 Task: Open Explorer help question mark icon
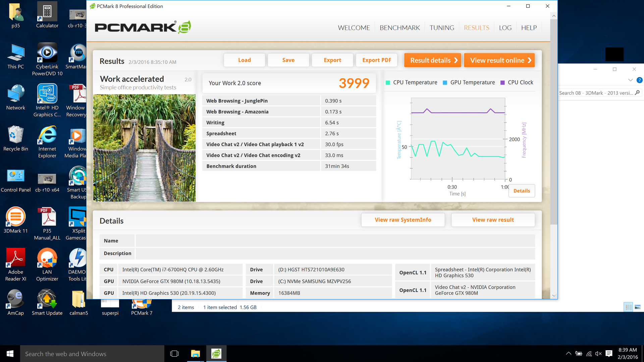(639, 80)
